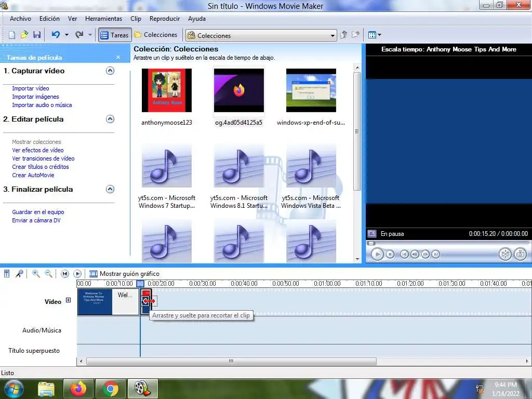Click the Split Clip icon
532x399 pixels.
[x=505, y=254]
